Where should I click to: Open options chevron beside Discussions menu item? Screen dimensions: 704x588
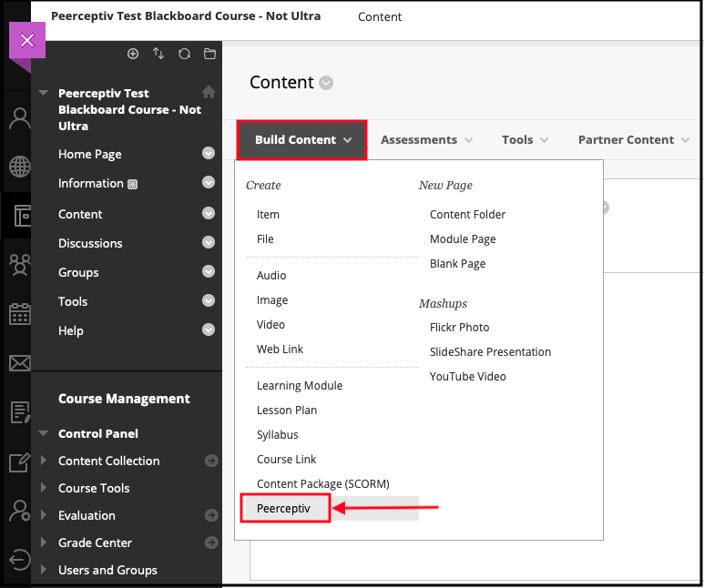pyautogui.click(x=209, y=243)
